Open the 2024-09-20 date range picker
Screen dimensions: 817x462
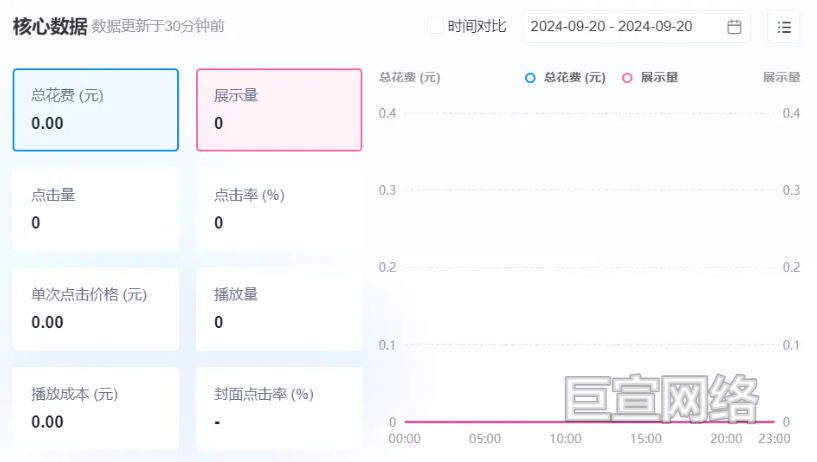click(x=636, y=27)
